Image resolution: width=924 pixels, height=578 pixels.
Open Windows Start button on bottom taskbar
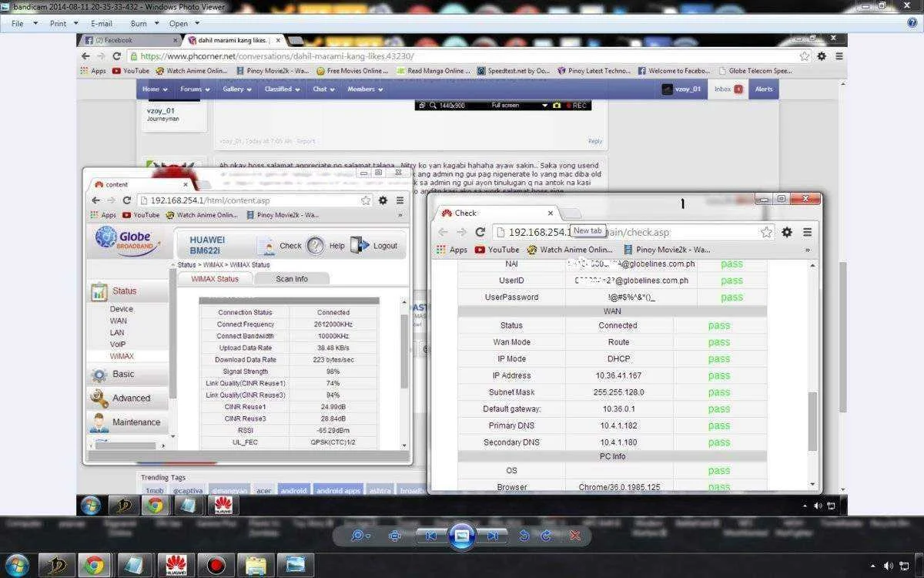tap(16, 565)
